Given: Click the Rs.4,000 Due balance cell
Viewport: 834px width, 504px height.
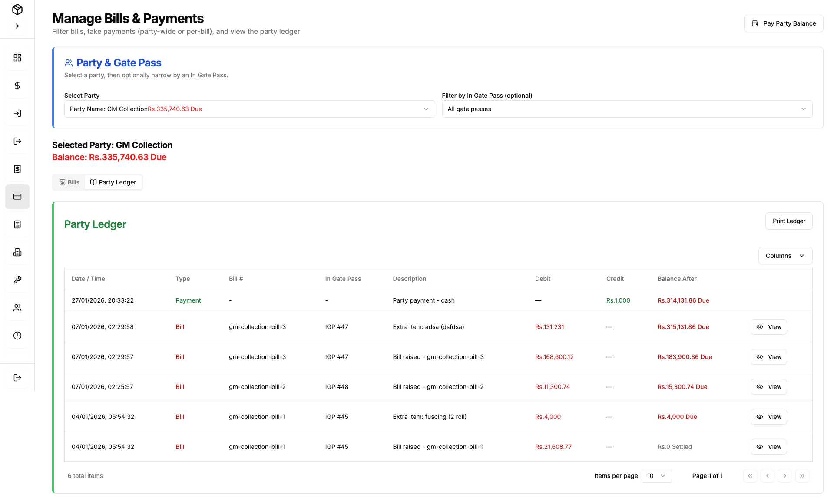Looking at the screenshot, I should pos(677,417).
